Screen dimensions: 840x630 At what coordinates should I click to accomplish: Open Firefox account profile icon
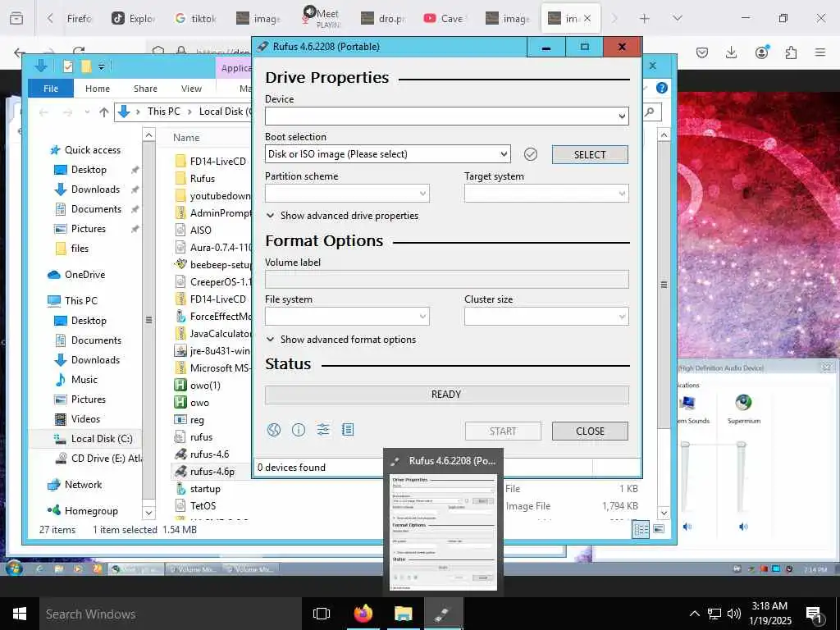click(x=761, y=52)
